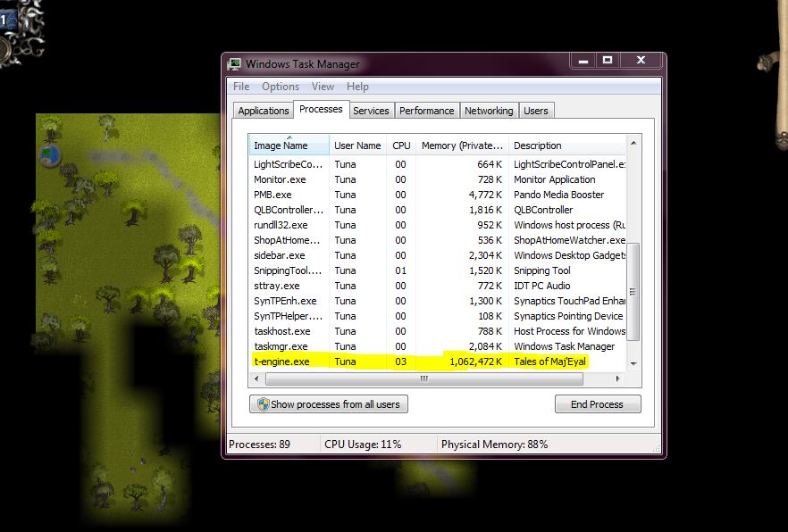The width and height of the screenshot is (788, 532).
Task: Select the LightScribeCo... process row
Action: [x=438, y=164]
